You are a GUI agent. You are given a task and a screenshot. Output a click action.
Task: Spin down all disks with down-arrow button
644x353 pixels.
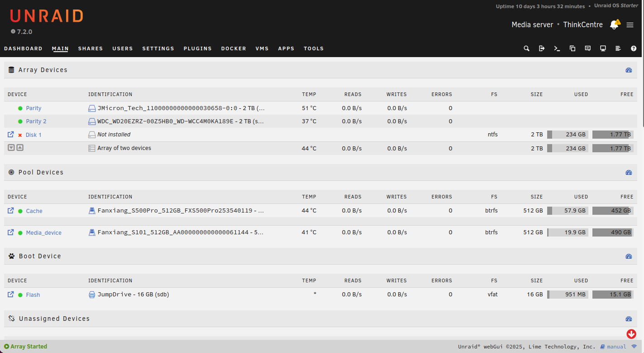tap(11, 148)
